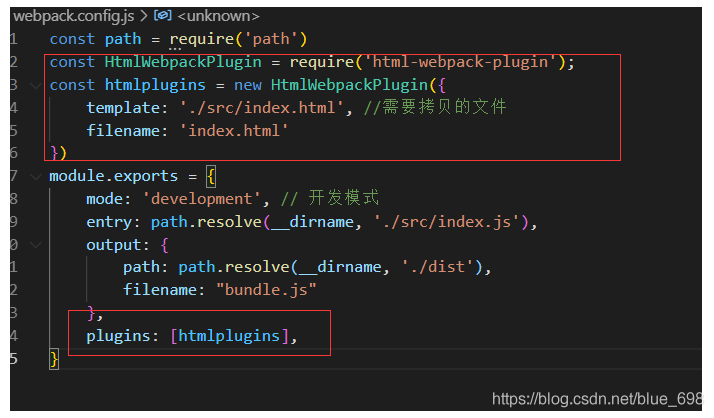This screenshot has width=714, height=418.
Task: Click __dirname on the entry line
Action: pyautogui.click(x=312, y=223)
